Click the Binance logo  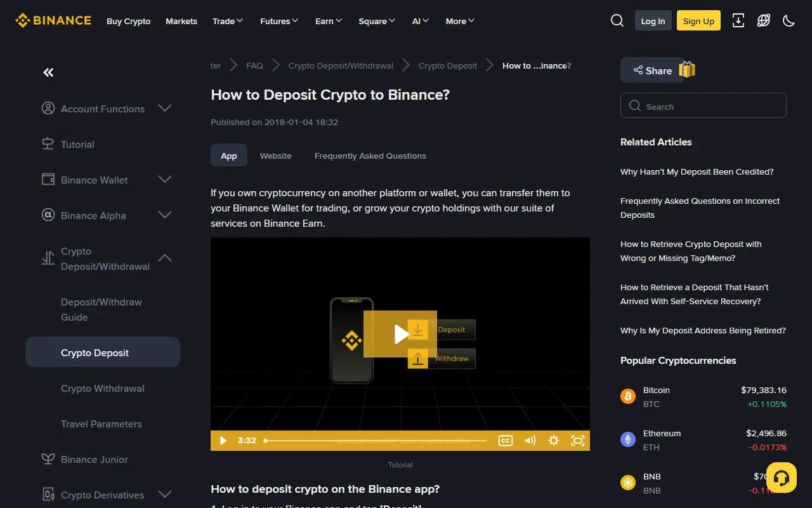[53, 21]
